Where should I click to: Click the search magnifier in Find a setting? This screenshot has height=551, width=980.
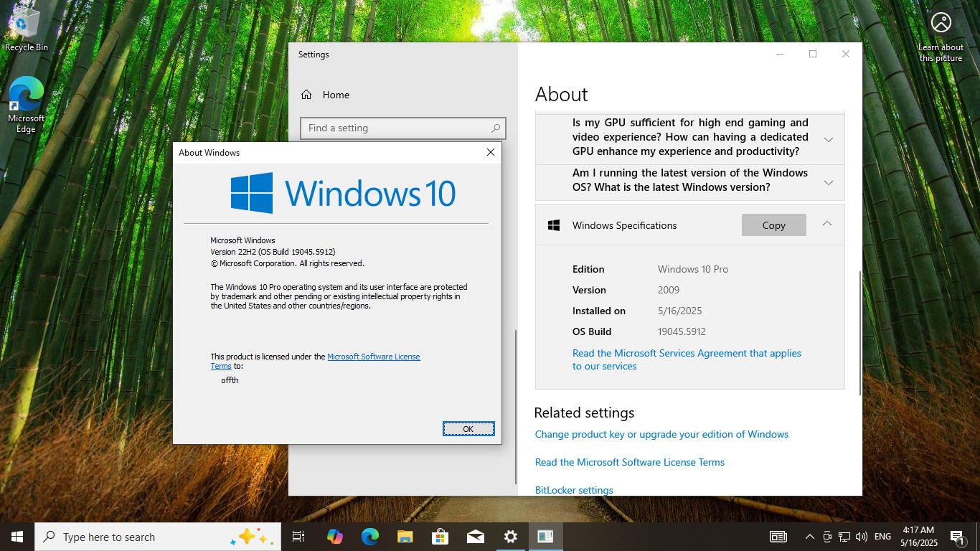[x=496, y=128]
